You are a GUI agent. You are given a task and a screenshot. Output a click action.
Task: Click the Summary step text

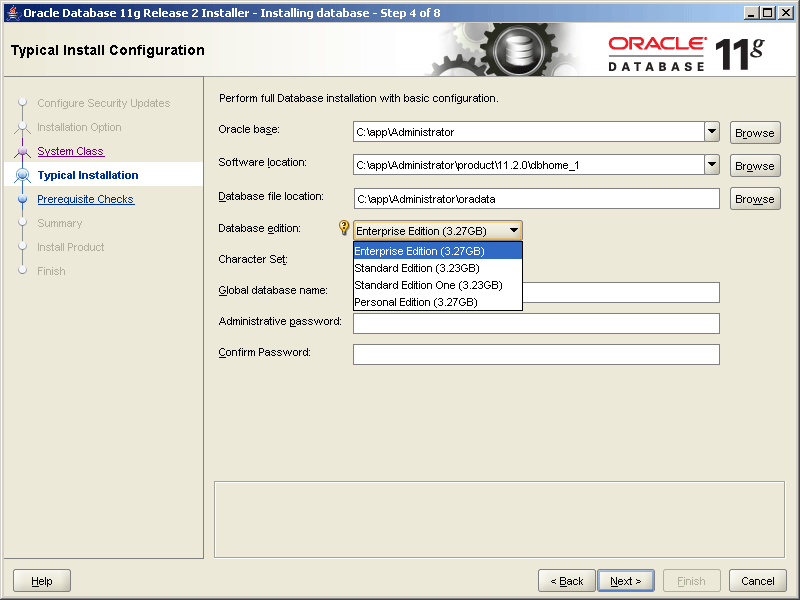tap(59, 223)
